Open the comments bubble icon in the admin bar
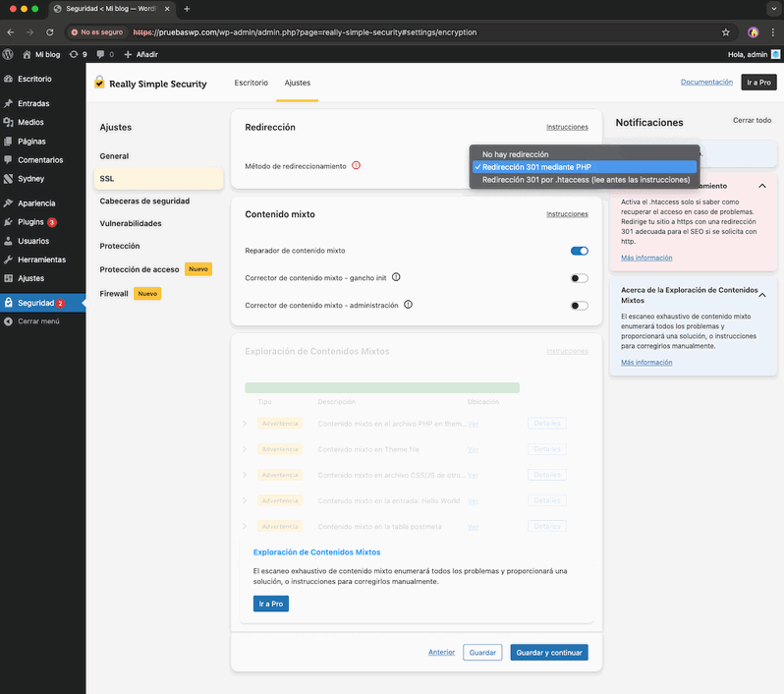Viewport: 784px width, 694px height. [x=100, y=54]
